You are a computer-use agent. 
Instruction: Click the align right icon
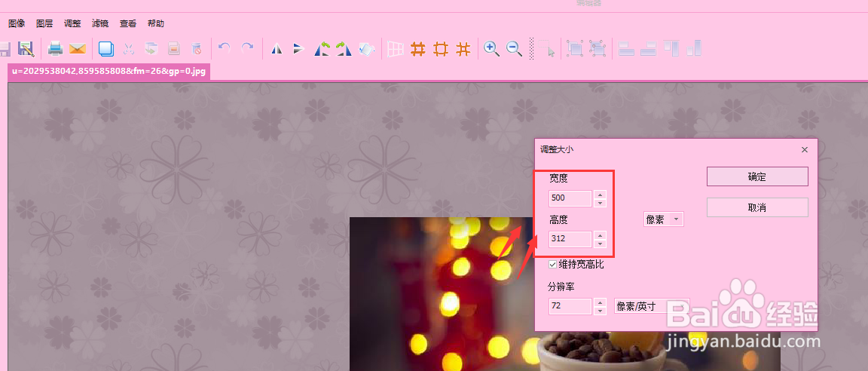(x=648, y=49)
